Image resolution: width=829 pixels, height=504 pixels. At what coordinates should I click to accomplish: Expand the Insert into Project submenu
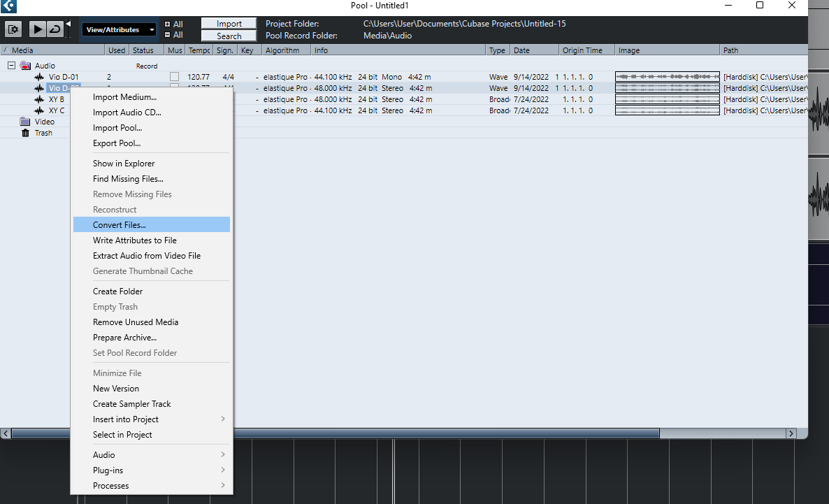(x=152, y=419)
